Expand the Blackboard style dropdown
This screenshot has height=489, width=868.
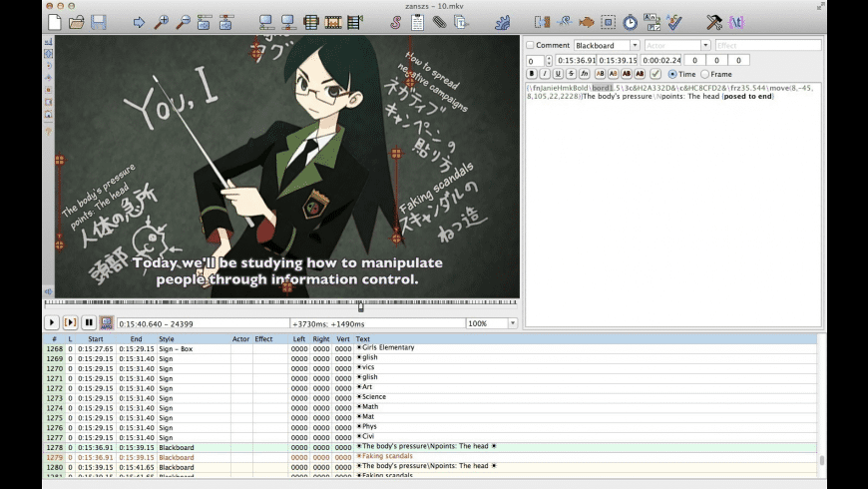tap(635, 45)
